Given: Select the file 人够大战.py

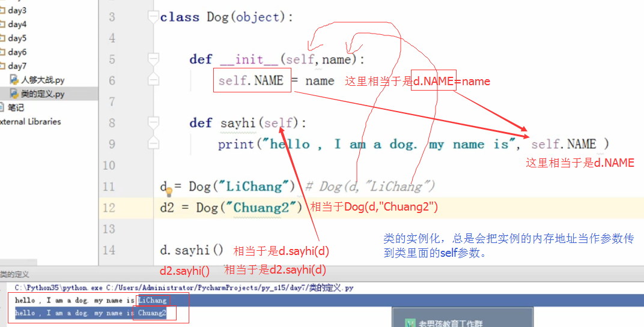Looking at the screenshot, I should pos(43,80).
